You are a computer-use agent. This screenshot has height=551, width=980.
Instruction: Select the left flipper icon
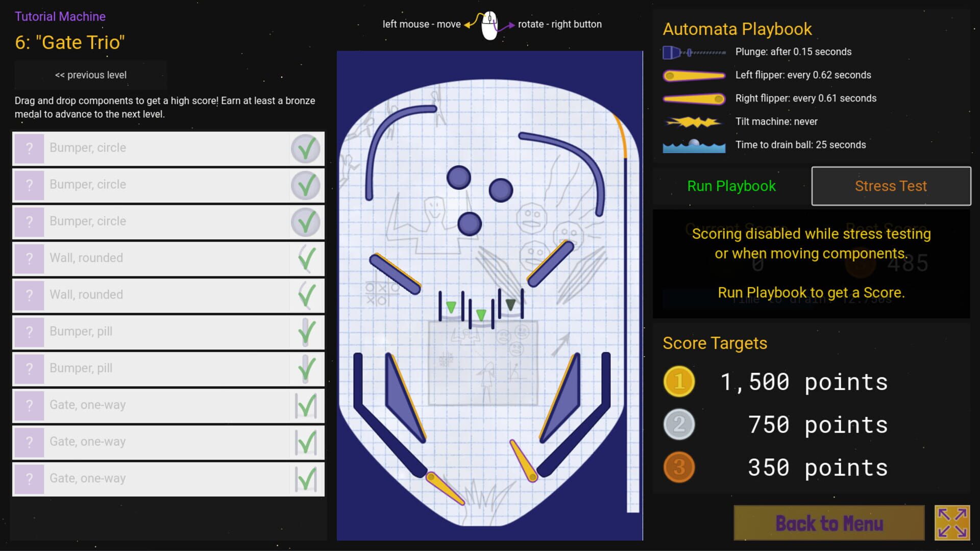click(x=694, y=75)
